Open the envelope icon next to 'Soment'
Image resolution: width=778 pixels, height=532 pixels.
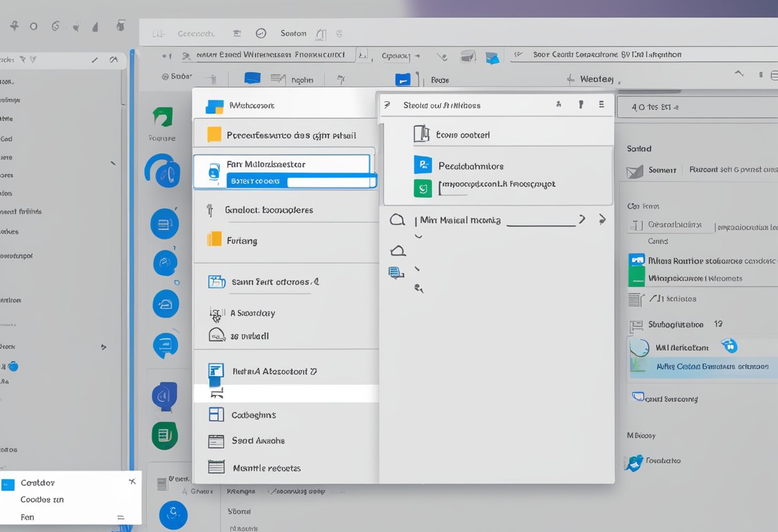(635, 171)
